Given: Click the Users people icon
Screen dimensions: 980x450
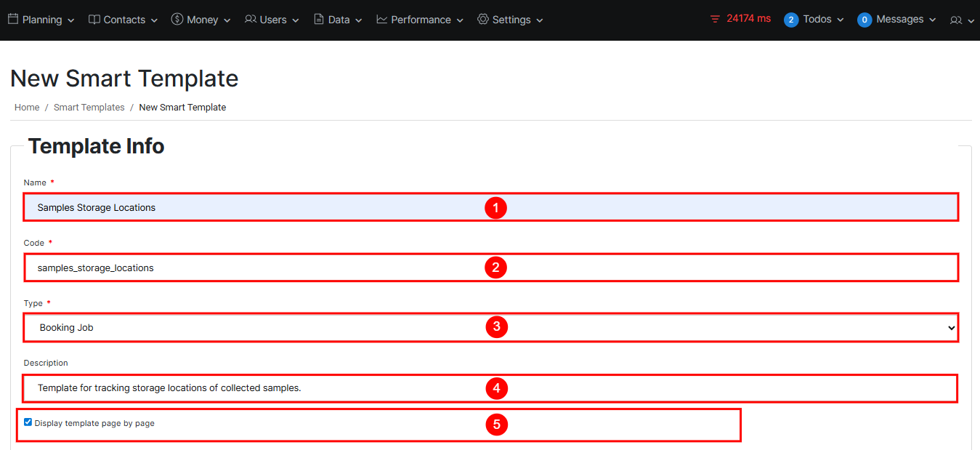Looking at the screenshot, I should (251, 20).
